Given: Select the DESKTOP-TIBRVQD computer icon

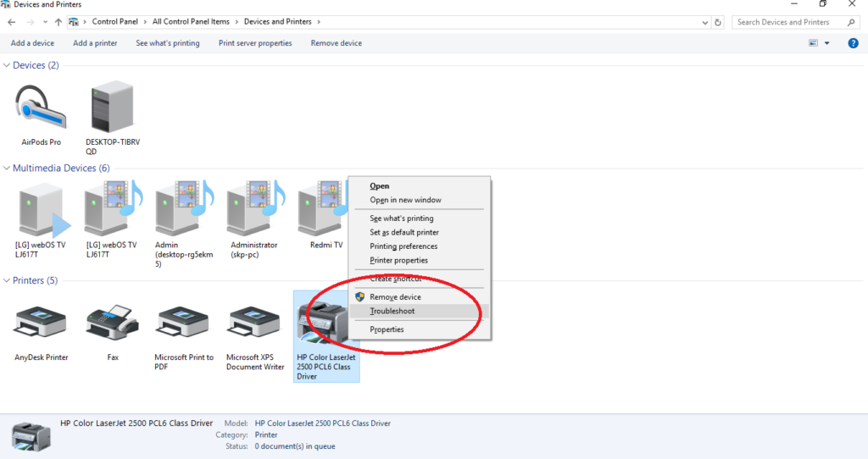Looking at the screenshot, I should pyautogui.click(x=112, y=107).
